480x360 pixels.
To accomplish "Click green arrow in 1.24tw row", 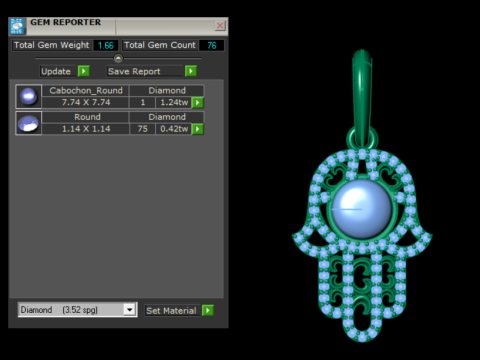I will pyautogui.click(x=198, y=102).
